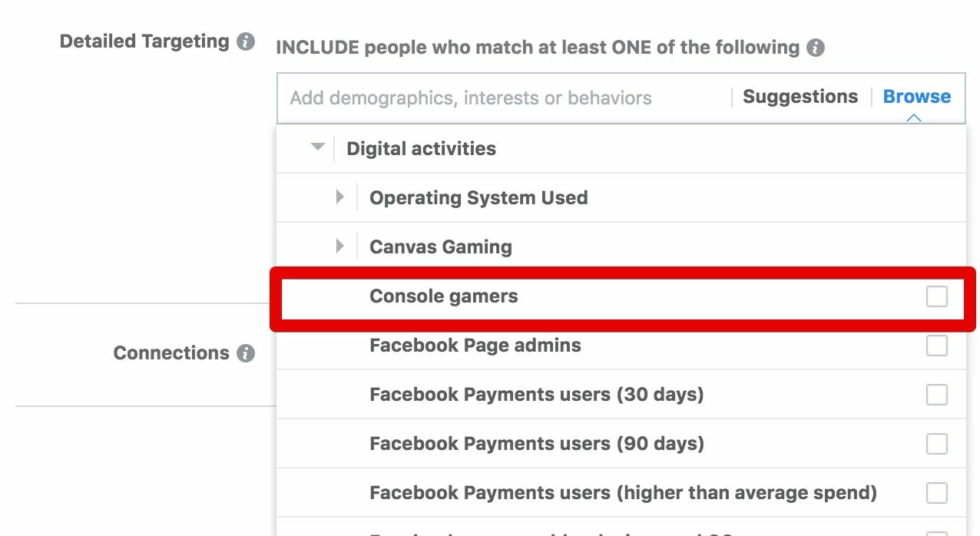Image resolution: width=980 pixels, height=536 pixels.
Task: Click the Add demographics input field
Action: point(503,98)
